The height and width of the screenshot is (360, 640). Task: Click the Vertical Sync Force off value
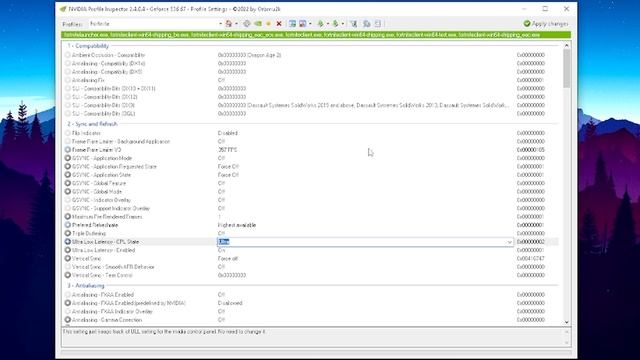pyautogui.click(x=228, y=258)
